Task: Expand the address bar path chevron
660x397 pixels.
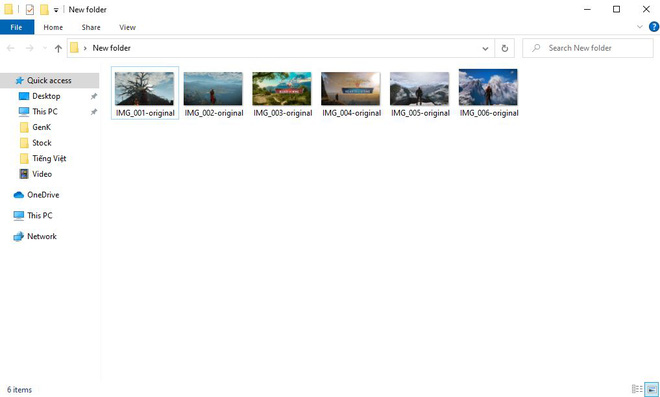Action: pyautogui.click(x=85, y=48)
